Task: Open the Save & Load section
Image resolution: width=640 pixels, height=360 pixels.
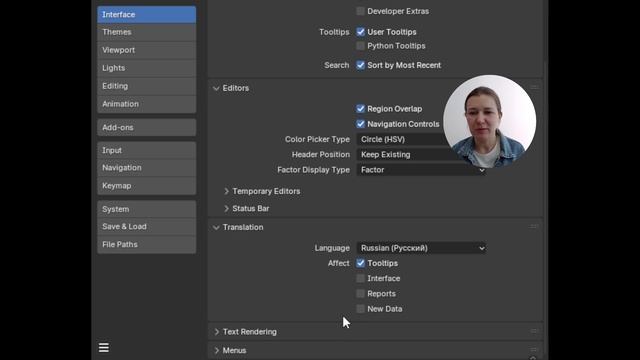Action: pyautogui.click(x=147, y=227)
